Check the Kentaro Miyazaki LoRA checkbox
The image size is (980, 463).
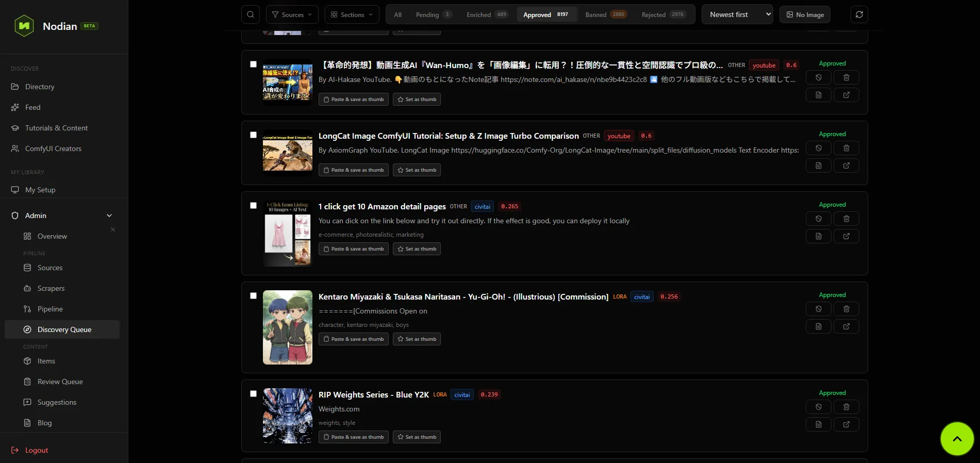(x=253, y=296)
